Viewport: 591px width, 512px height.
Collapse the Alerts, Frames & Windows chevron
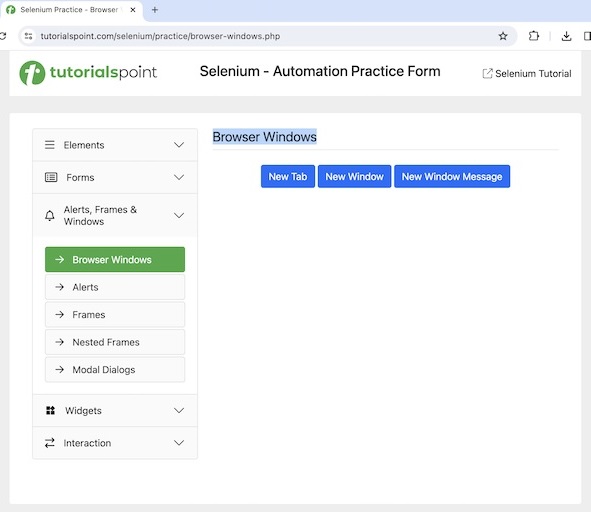pos(179,215)
